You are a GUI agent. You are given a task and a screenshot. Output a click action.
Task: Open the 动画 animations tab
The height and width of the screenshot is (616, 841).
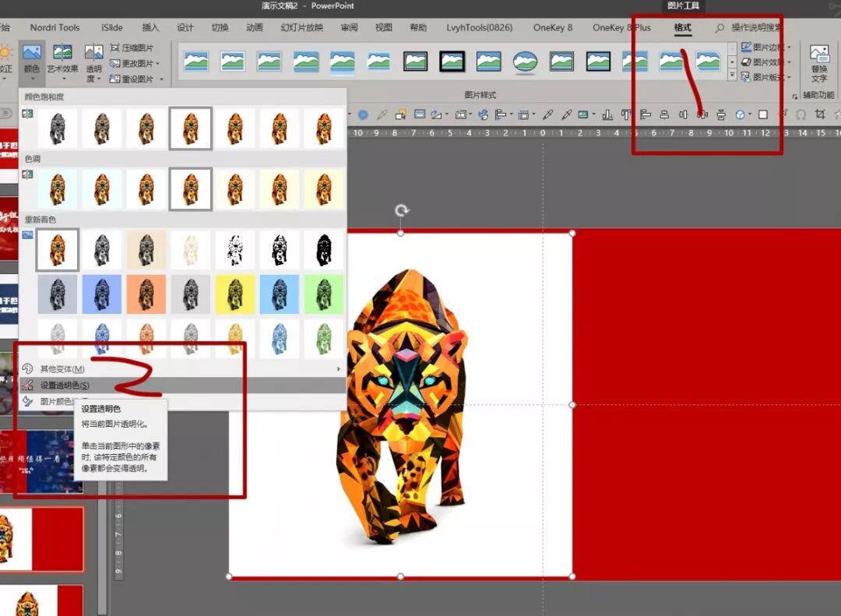point(254,27)
